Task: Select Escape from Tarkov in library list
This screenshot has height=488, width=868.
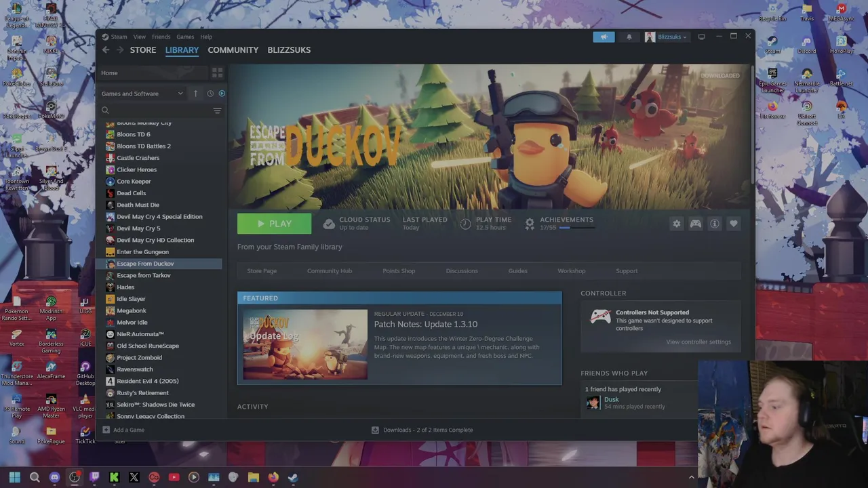Action: click(x=144, y=275)
